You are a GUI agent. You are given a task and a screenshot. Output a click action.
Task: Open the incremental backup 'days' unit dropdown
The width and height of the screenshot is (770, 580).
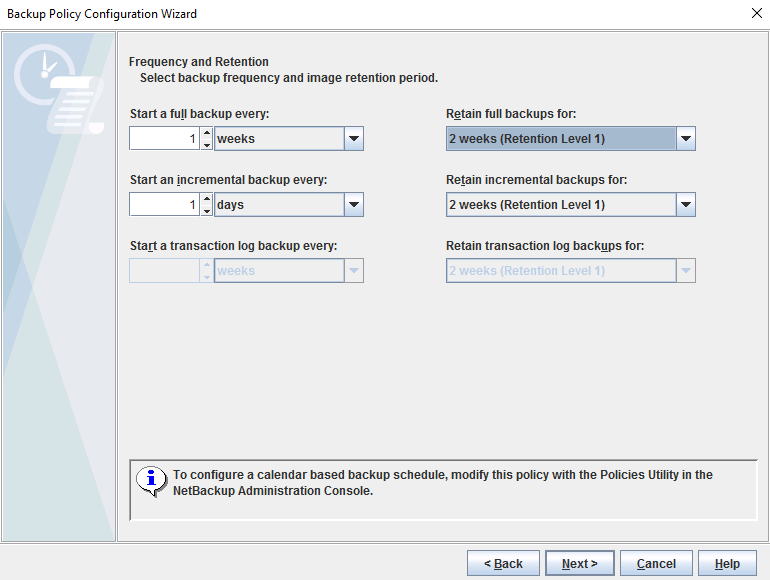click(x=353, y=205)
